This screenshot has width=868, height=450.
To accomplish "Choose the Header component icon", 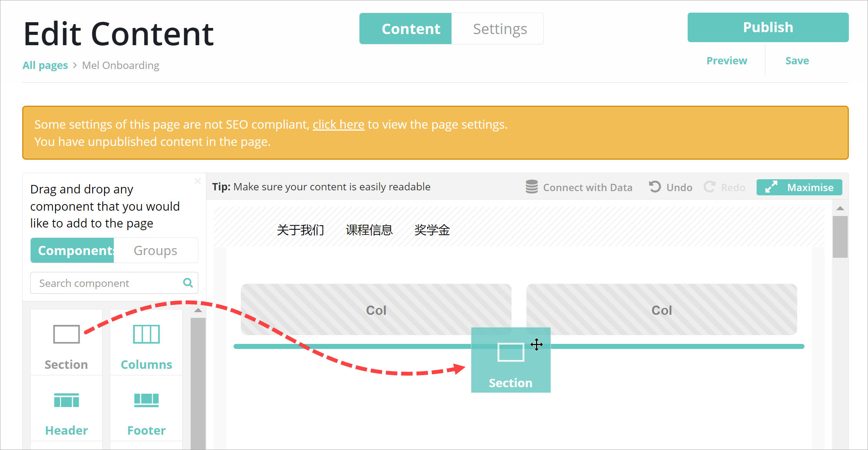I will click(66, 400).
